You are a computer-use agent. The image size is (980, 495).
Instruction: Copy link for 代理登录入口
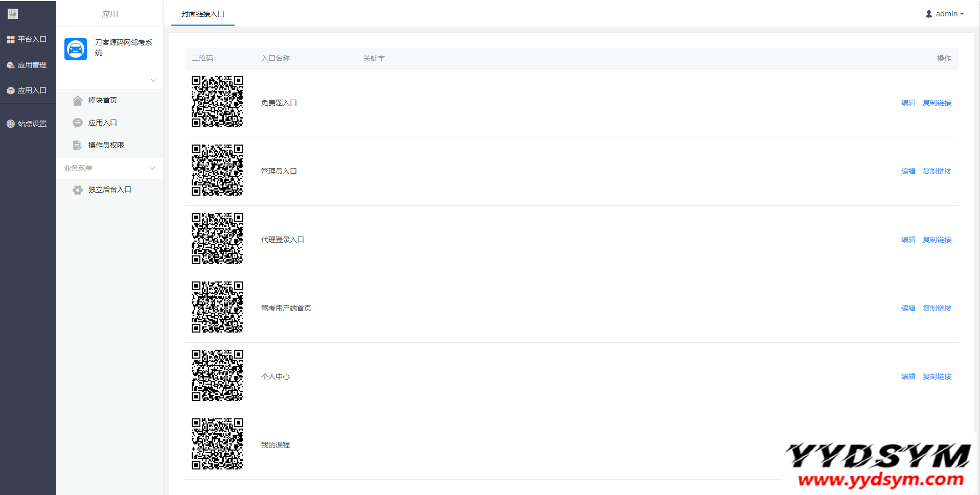tap(937, 240)
